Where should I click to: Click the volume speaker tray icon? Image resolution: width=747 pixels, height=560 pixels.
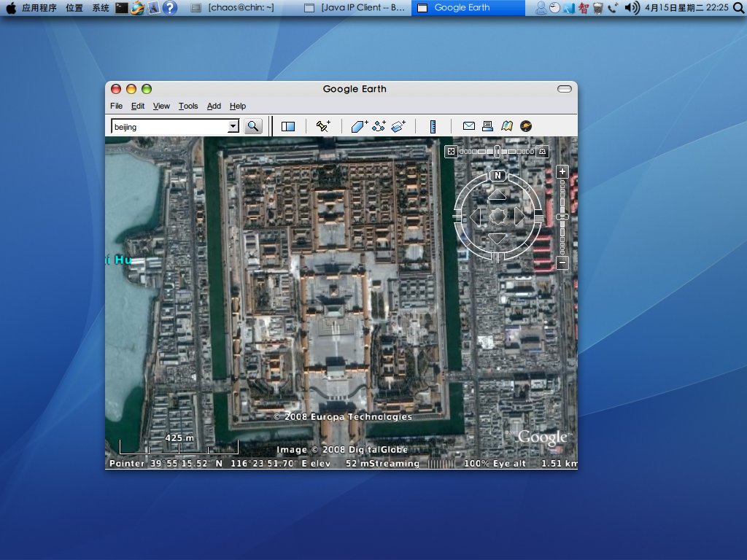[x=631, y=7]
